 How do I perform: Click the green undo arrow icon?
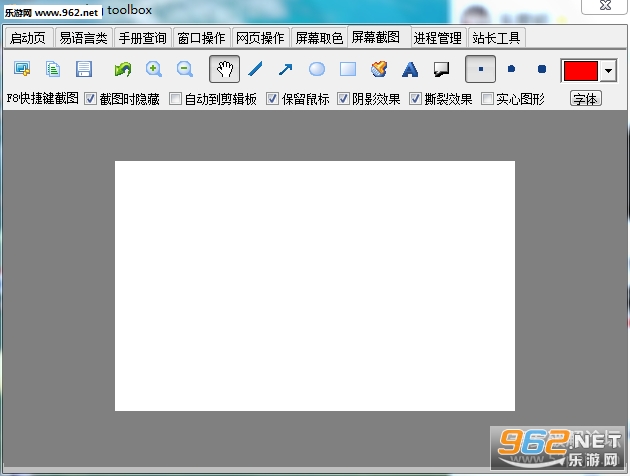point(123,69)
